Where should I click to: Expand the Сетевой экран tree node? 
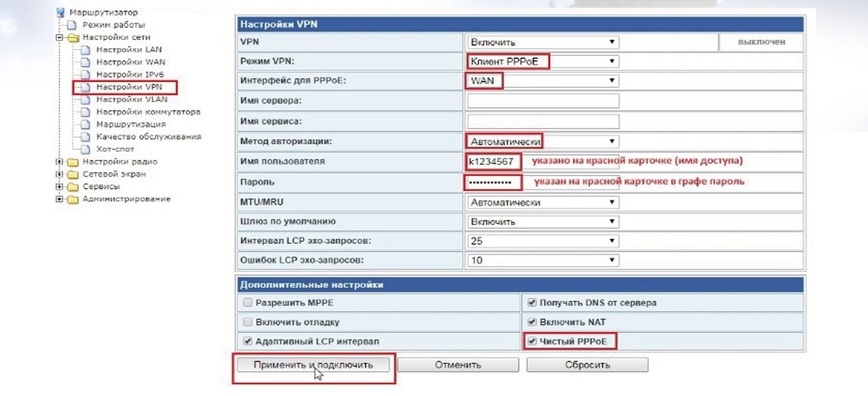tap(59, 174)
